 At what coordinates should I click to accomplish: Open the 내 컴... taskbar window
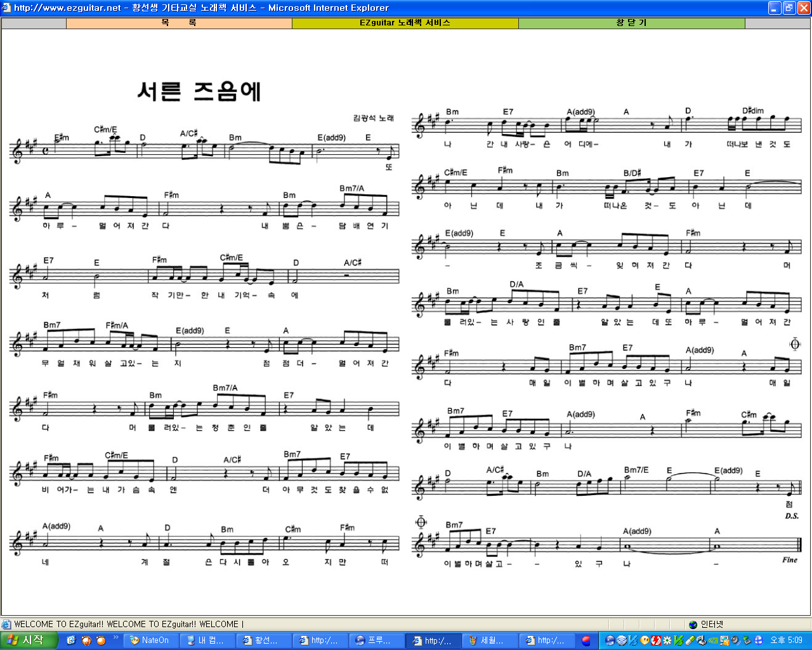point(207,640)
